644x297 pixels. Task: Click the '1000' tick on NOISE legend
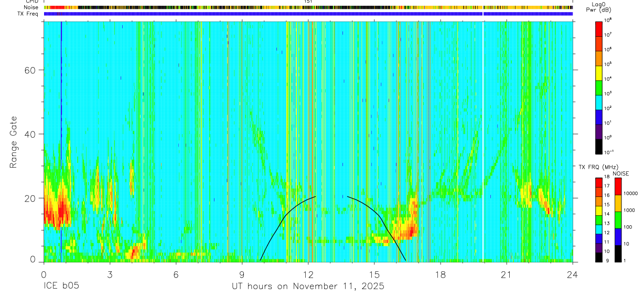629,211
